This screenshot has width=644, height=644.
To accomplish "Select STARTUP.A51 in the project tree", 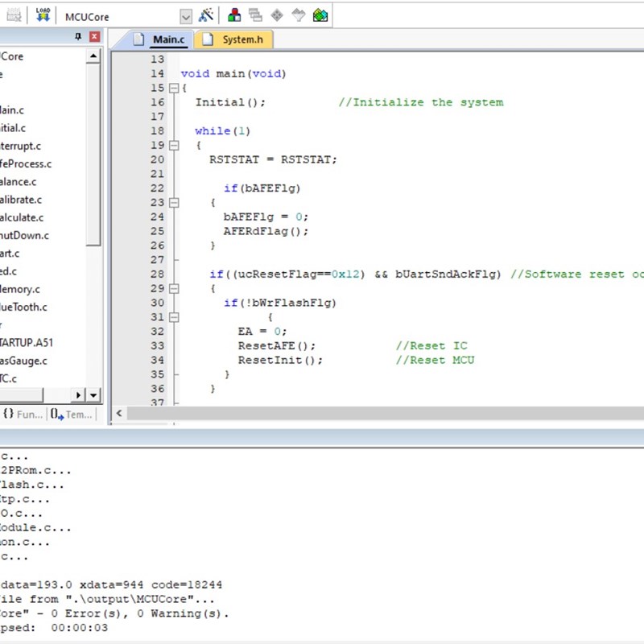I will click(27, 343).
